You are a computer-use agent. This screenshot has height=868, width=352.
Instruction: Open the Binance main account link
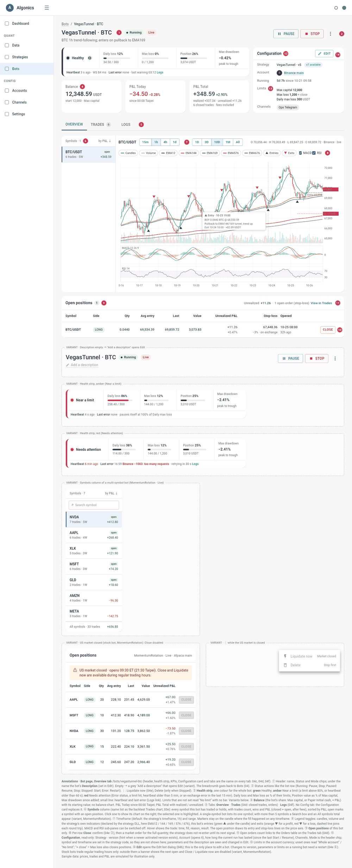294,73
